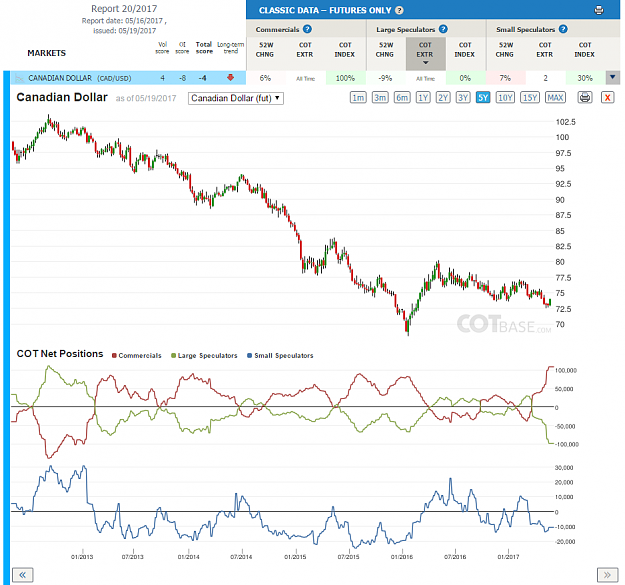This screenshot has width=625, height=585.
Task: Open the Canadian Dollar (fut) dropdown
Action: click(x=236, y=98)
